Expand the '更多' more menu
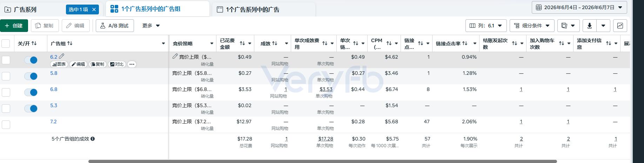 pyautogui.click(x=151, y=26)
